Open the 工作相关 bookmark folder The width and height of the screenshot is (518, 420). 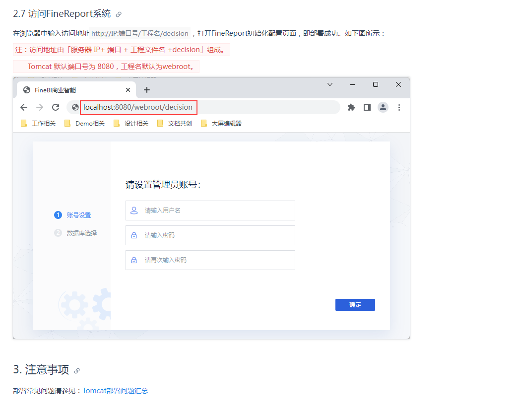(x=38, y=123)
